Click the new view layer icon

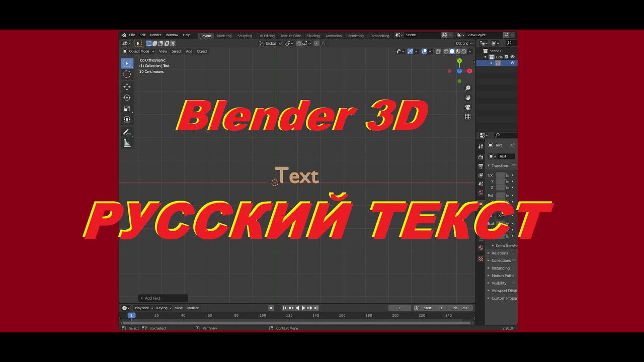click(506, 35)
